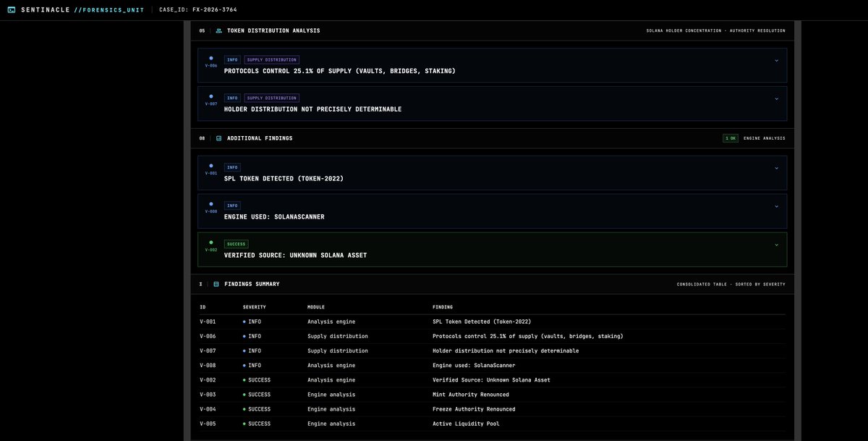
Task: Click 'Consolidated Table · Sorted by Severity' label
Action: click(x=731, y=285)
